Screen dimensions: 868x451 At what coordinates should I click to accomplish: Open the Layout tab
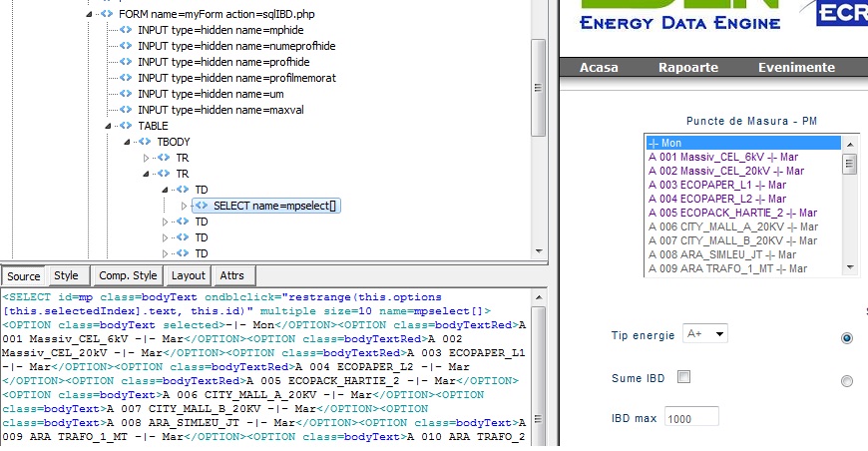click(x=188, y=275)
